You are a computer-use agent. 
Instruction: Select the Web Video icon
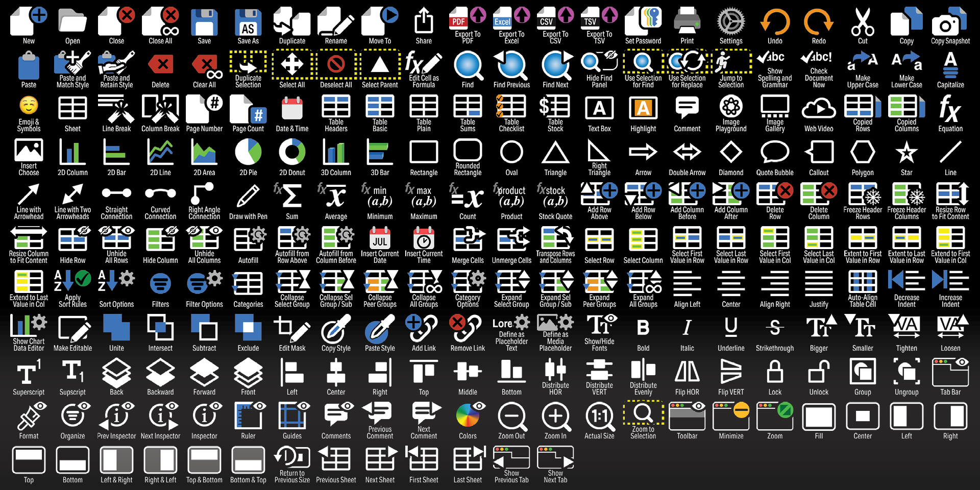point(819,108)
